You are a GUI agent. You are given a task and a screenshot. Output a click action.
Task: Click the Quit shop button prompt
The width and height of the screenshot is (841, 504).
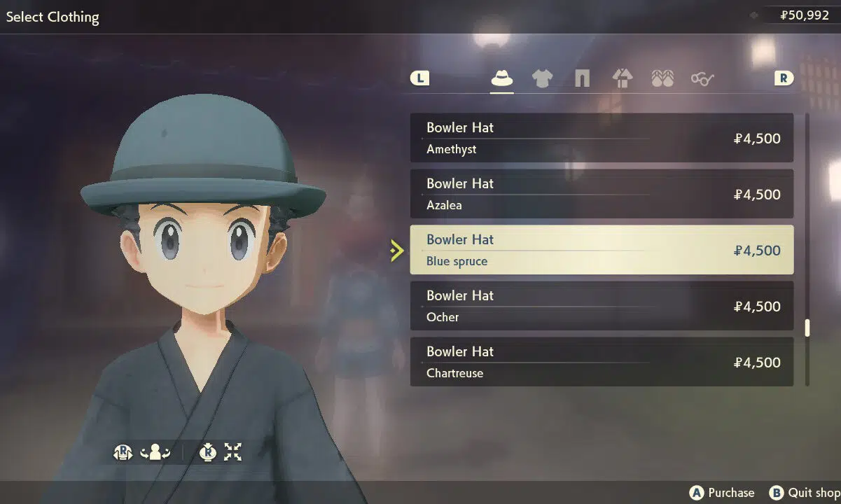click(805, 493)
